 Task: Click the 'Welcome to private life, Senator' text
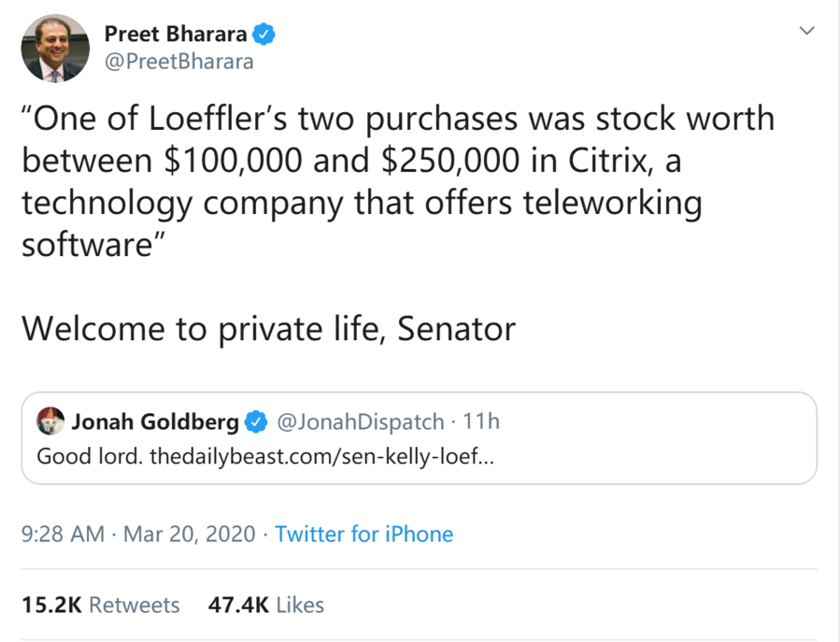click(x=268, y=328)
